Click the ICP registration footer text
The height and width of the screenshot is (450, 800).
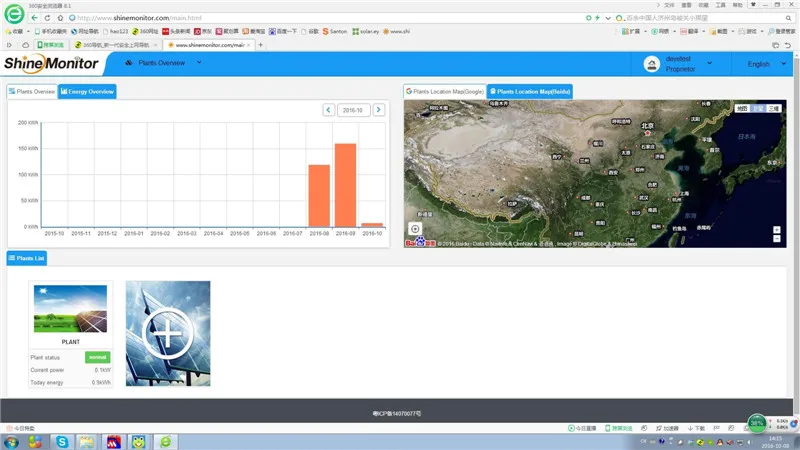(397, 414)
